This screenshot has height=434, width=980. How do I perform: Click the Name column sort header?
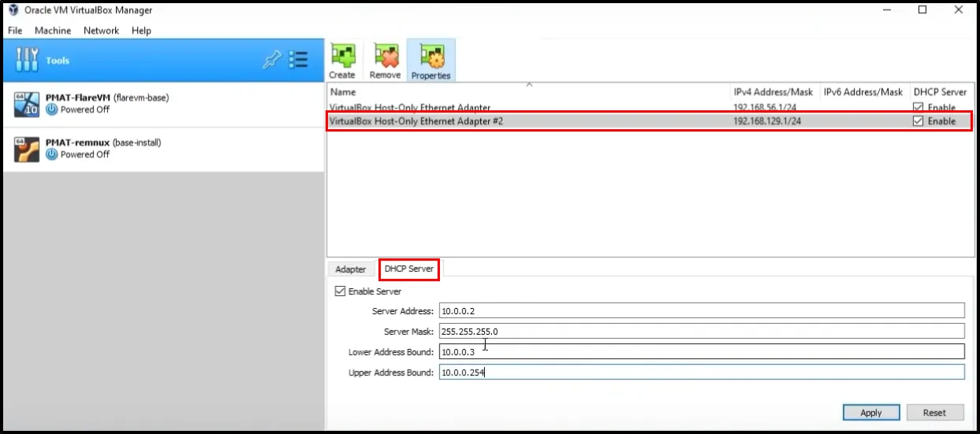528,92
